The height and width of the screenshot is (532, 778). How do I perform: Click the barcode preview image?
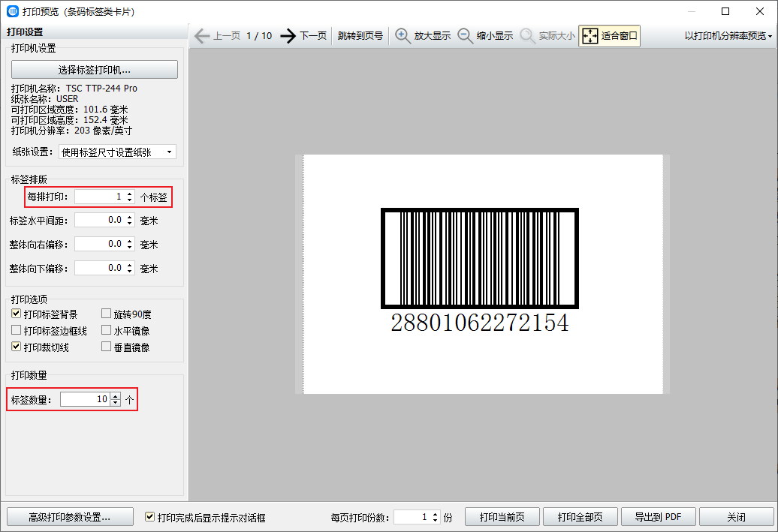[480, 258]
